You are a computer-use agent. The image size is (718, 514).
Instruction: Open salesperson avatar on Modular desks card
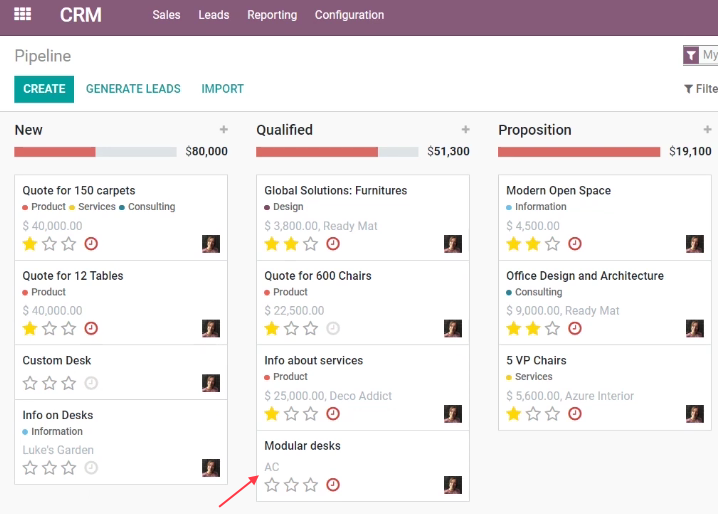click(453, 485)
